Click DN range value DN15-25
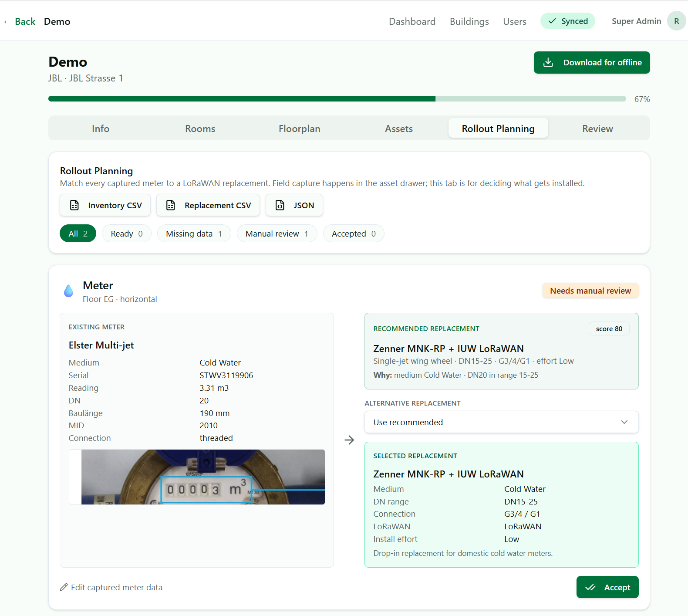 pyautogui.click(x=521, y=501)
